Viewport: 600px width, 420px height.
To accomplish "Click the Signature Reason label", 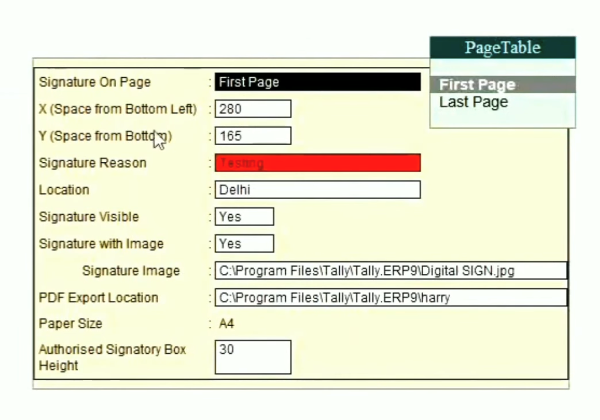I will point(92,163).
